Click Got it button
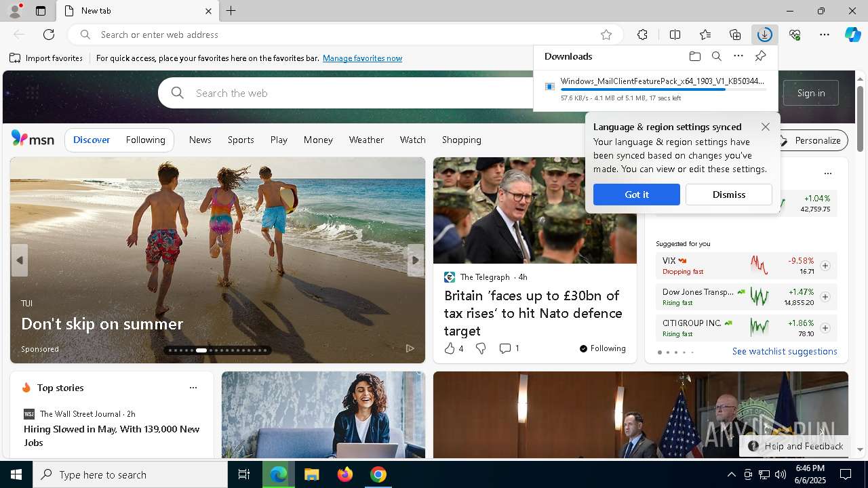Image resolution: width=868 pixels, height=488 pixels. [637, 195]
